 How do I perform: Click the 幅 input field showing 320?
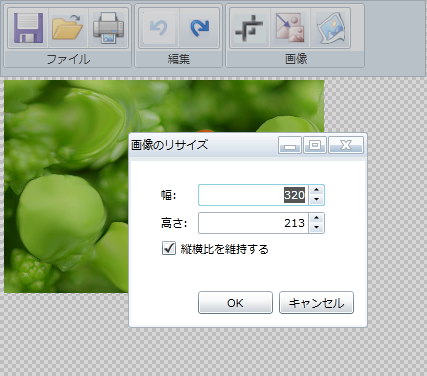click(x=253, y=195)
